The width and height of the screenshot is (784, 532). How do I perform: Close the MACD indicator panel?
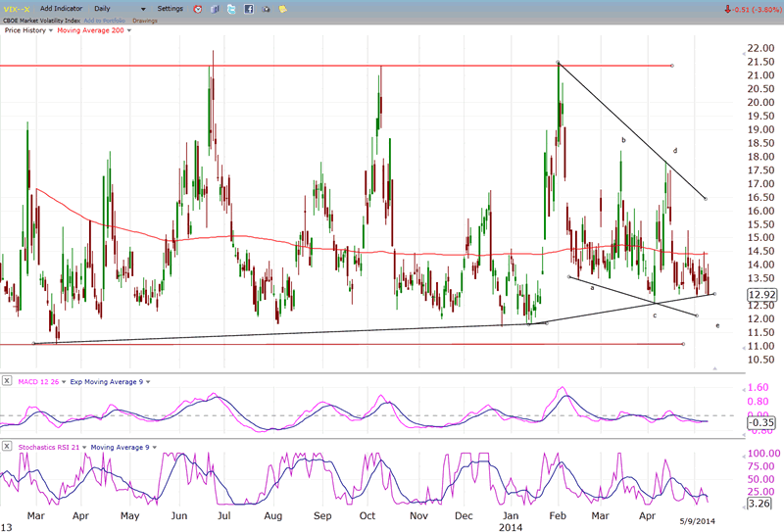point(7,379)
